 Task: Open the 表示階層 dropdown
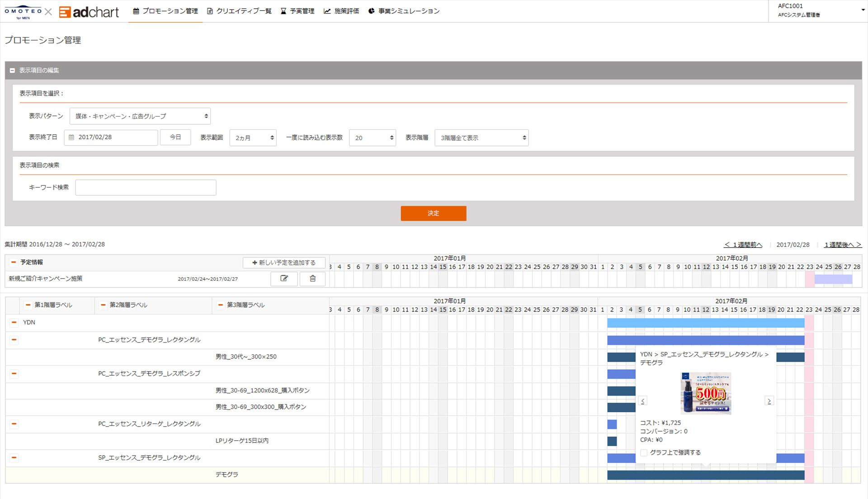(x=481, y=138)
